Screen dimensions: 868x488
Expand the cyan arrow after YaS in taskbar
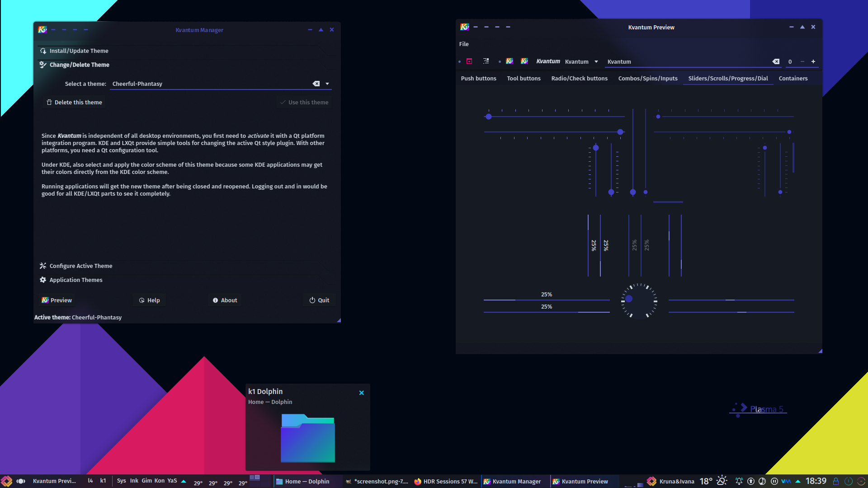tap(184, 481)
